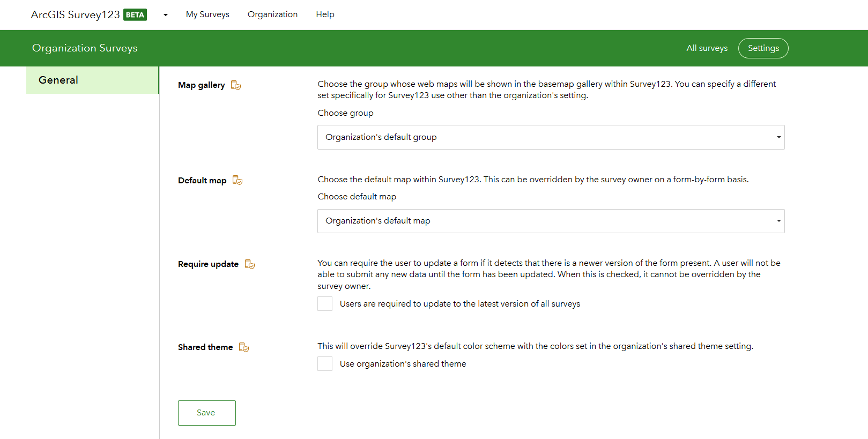Open the Help menu
868x439 pixels.
click(325, 14)
